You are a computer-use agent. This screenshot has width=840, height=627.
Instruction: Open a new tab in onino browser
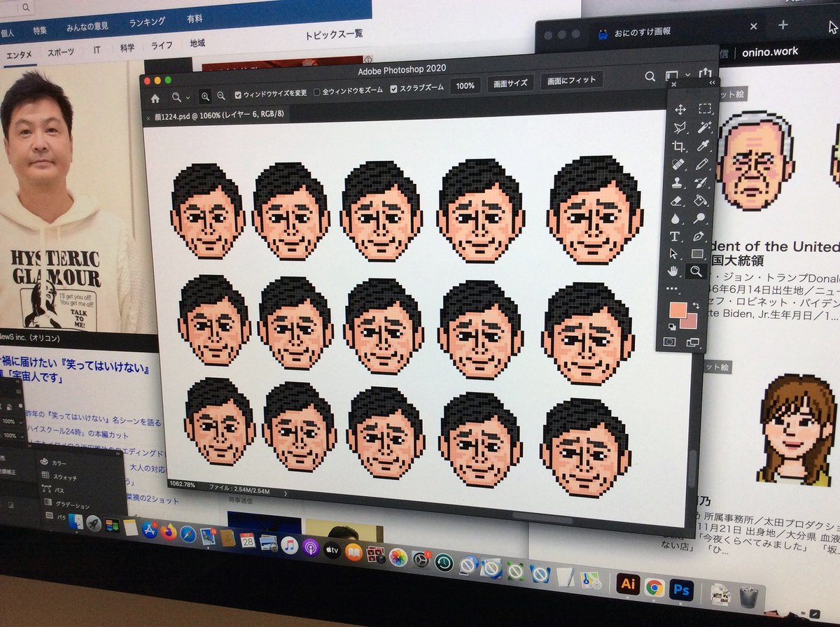pos(783,24)
